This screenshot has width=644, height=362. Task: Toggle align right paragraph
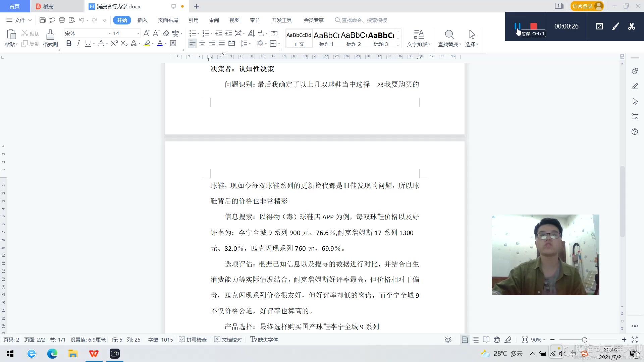click(x=212, y=43)
